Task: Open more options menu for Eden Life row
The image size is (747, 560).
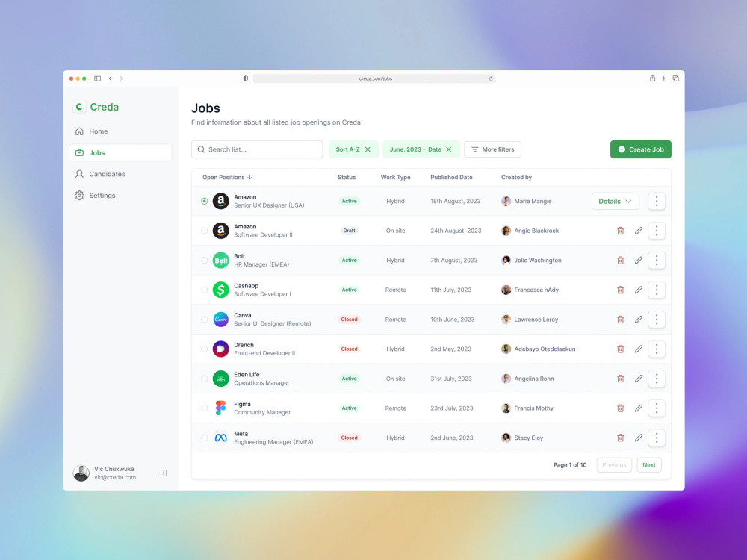Action: point(657,379)
